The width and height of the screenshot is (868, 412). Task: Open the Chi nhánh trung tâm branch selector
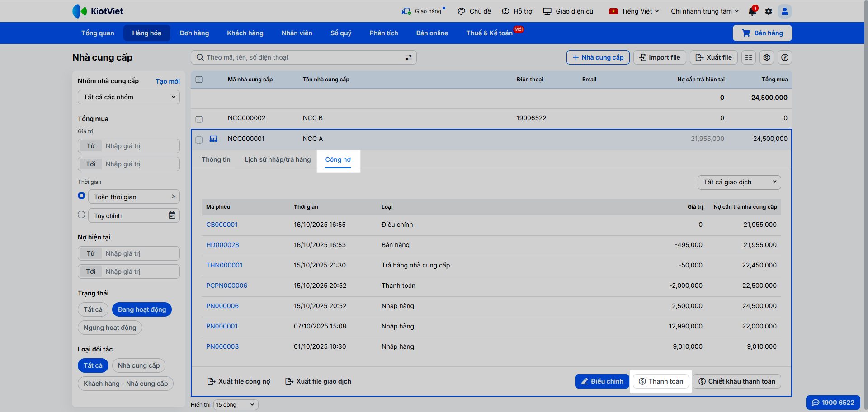click(x=704, y=11)
